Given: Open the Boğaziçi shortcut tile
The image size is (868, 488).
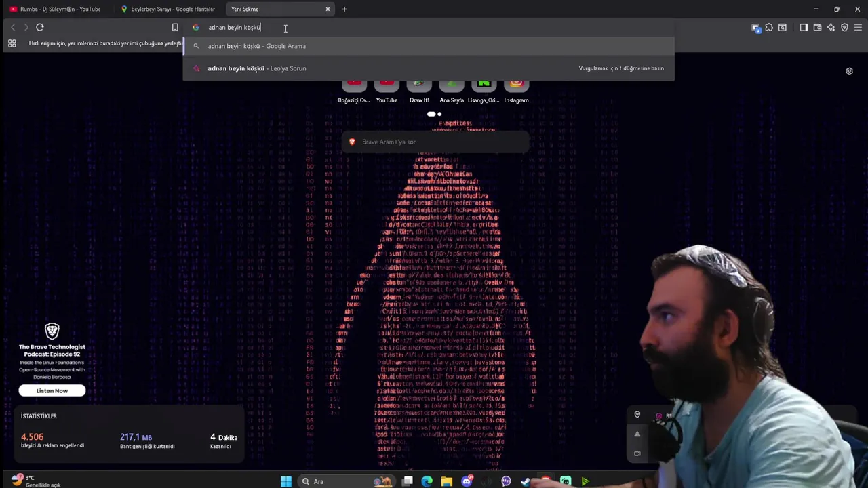Looking at the screenshot, I should (x=354, y=91).
